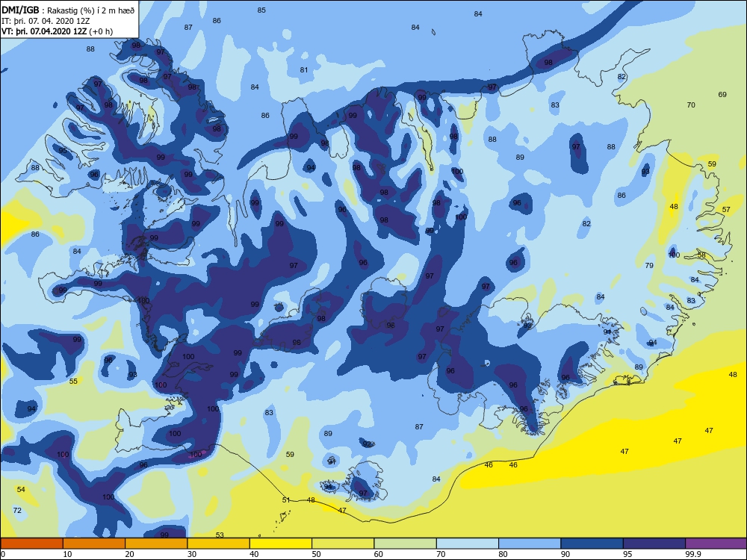
Task: Click the map humidity value '55'
Action: click(73, 382)
